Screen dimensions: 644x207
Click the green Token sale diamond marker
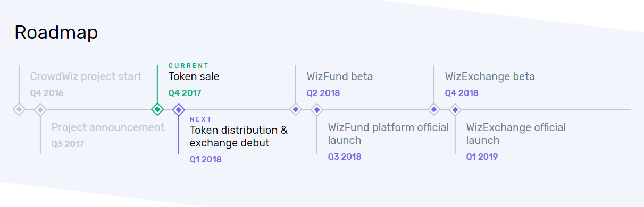pyautogui.click(x=157, y=109)
